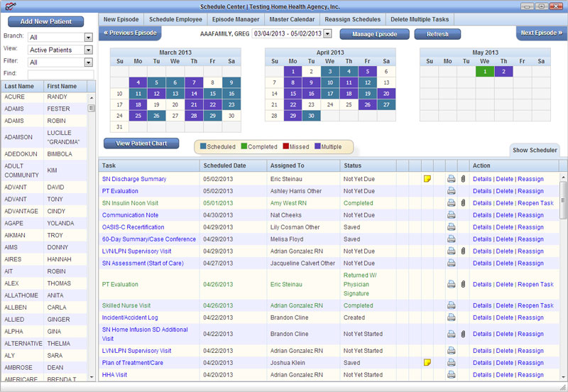Open the Master Calendar tab

(292, 19)
